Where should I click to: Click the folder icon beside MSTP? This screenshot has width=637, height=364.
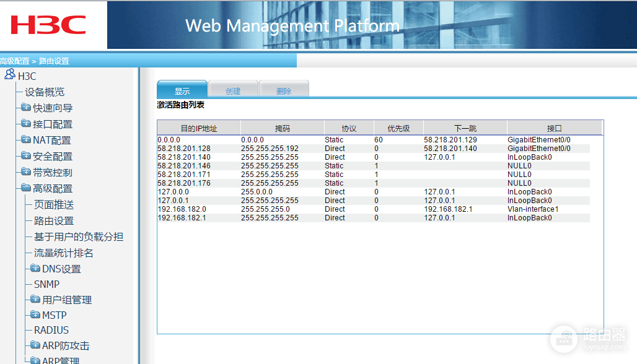click(35, 315)
